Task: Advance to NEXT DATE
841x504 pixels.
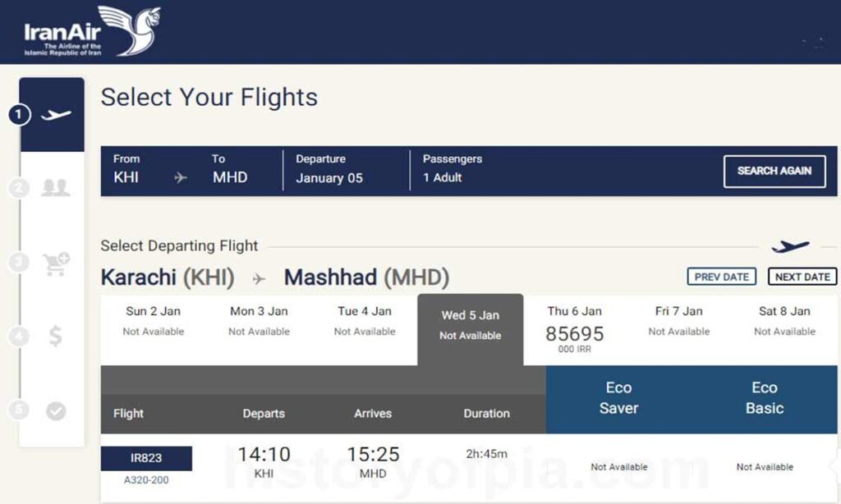Action: 802,277
